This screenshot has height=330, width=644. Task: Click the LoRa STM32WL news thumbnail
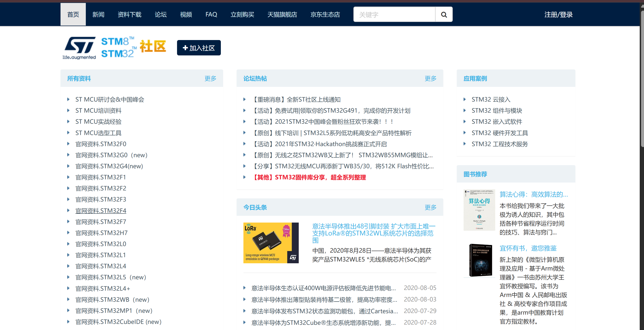pyautogui.click(x=271, y=243)
